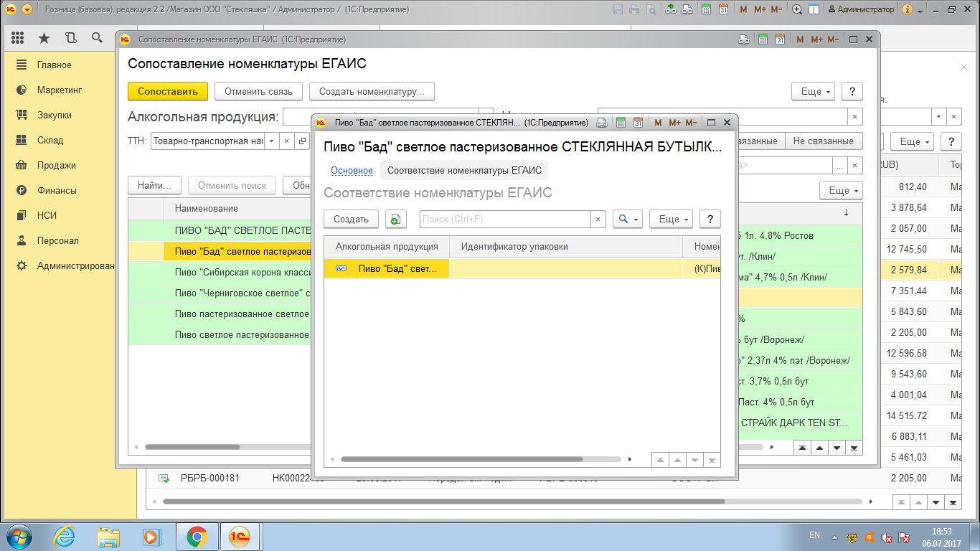Focus the Поиск (Ctrl+F) field

pos(505,219)
